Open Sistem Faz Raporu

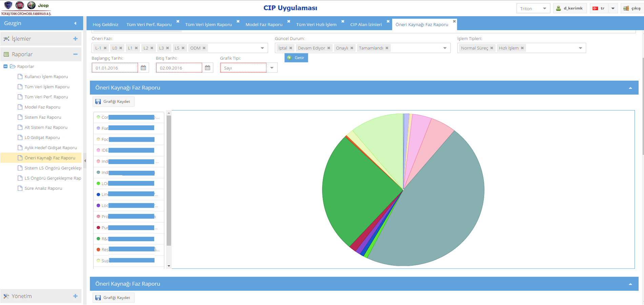click(43, 117)
